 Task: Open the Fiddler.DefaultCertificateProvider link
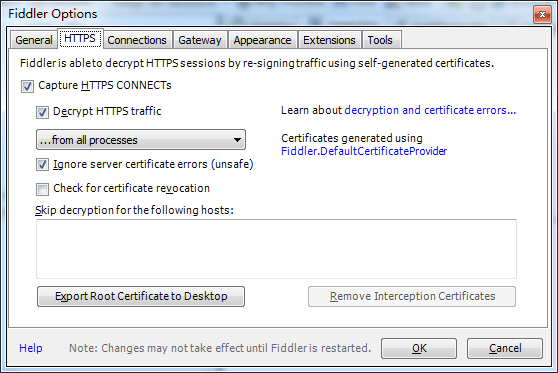pos(364,151)
